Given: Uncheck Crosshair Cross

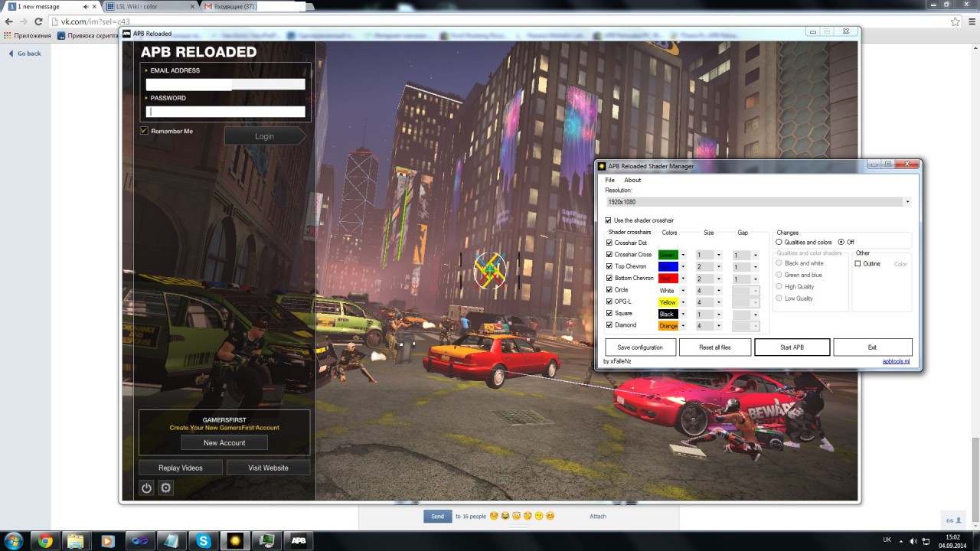Looking at the screenshot, I should [609, 255].
